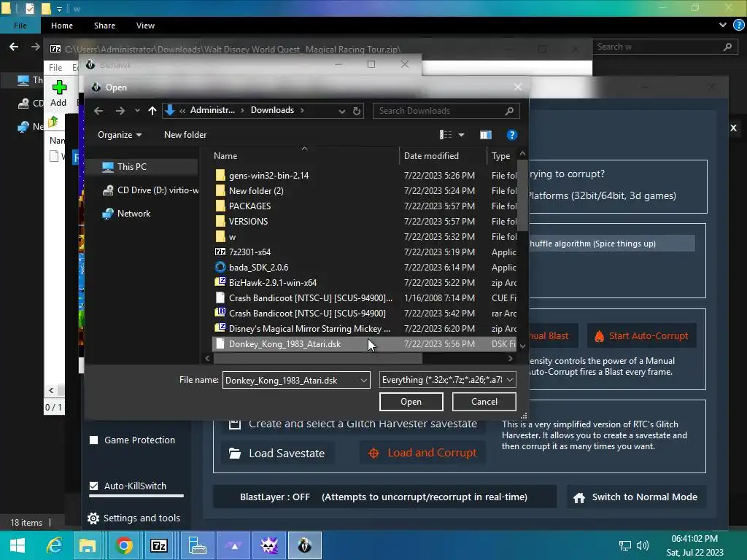Image resolution: width=747 pixels, height=560 pixels.
Task: Go up one folder level in the Open dialog
Action: pos(152,111)
